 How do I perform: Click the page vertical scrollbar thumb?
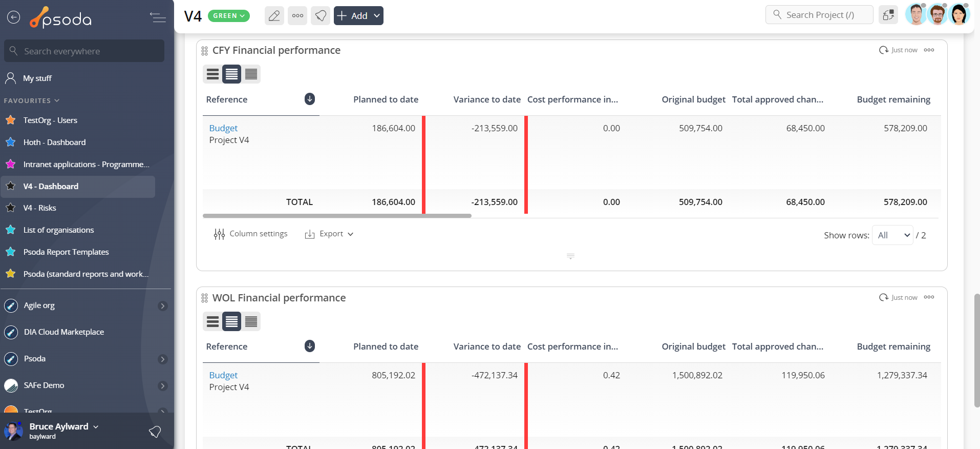pos(977,351)
